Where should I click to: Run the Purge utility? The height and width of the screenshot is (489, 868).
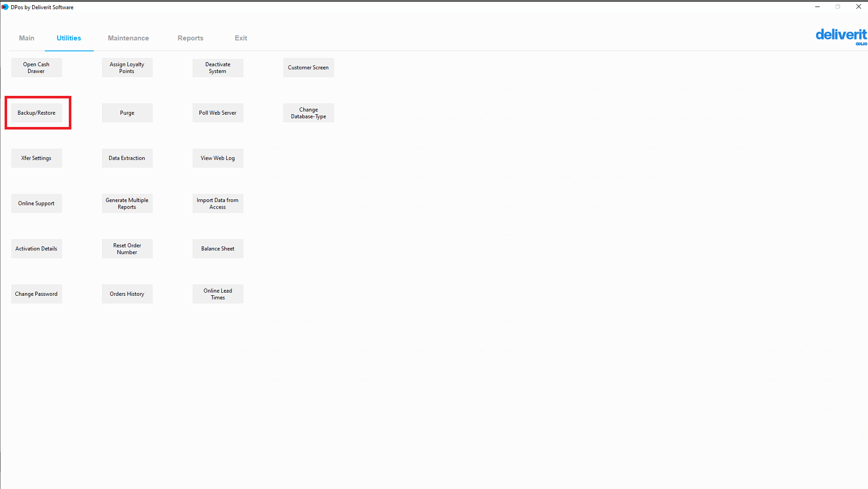point(127,113)
